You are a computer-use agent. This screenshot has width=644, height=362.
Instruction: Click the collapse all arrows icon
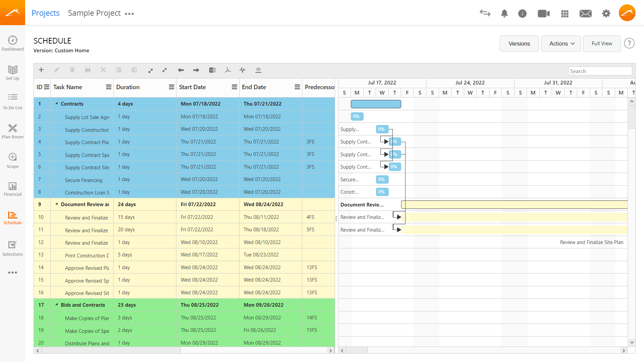click(165, 70)
